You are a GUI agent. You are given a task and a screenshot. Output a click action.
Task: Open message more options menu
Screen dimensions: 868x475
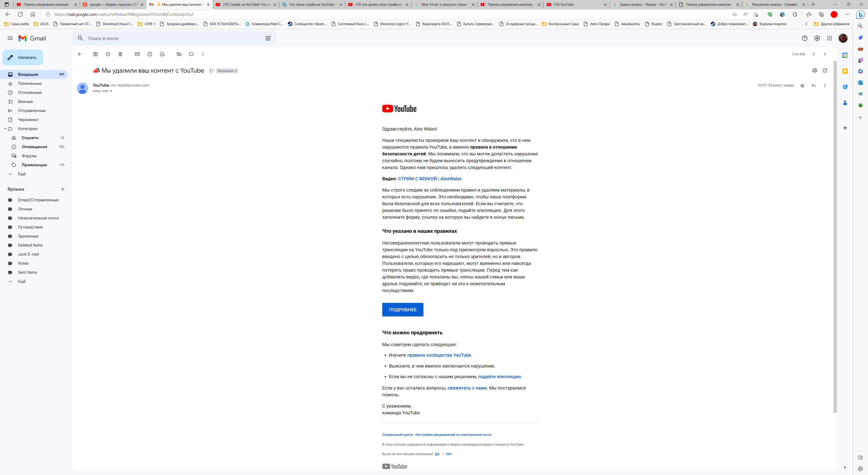[x=825, y=86]
